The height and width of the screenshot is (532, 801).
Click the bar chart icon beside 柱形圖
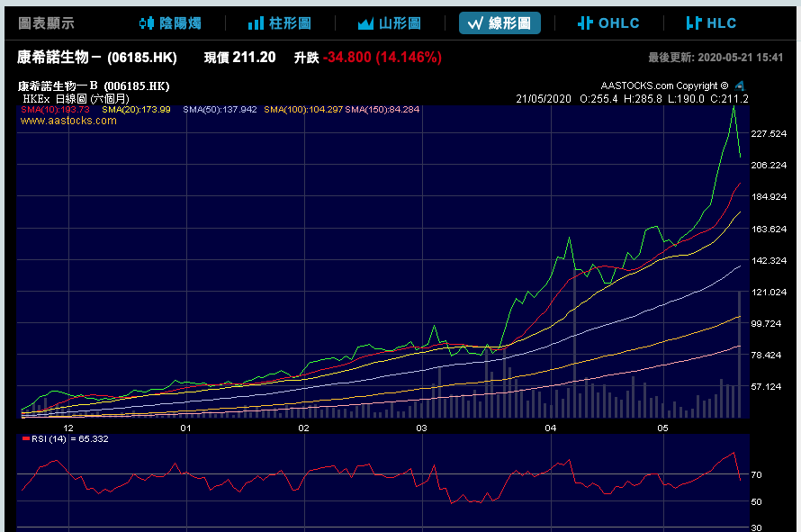(x=256, y=23)
